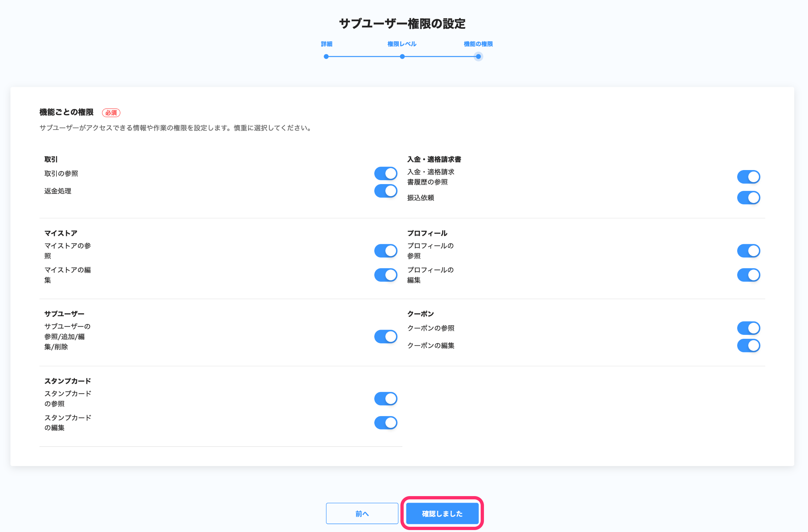Toggle サブユーザーの参照/追加/編集/削除 switch

click(386, 336)
